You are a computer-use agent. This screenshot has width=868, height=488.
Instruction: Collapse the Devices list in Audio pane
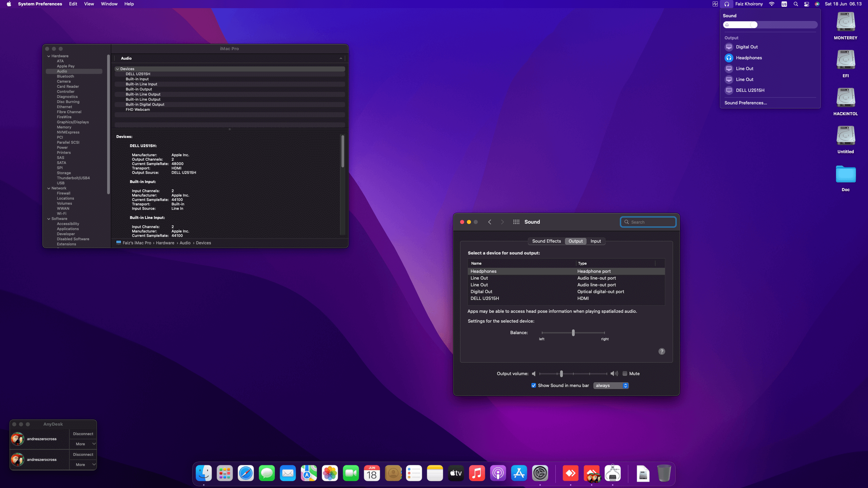click(118, 69)
